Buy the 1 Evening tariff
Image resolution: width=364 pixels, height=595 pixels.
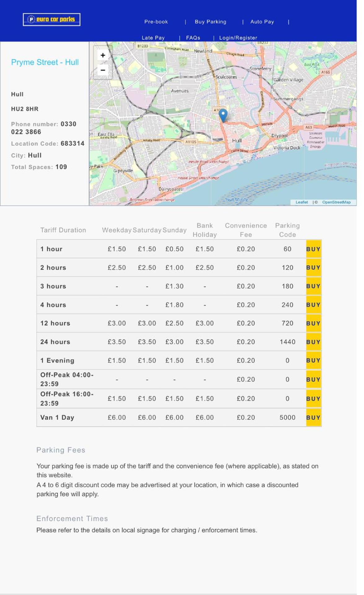tap(313, 361)
